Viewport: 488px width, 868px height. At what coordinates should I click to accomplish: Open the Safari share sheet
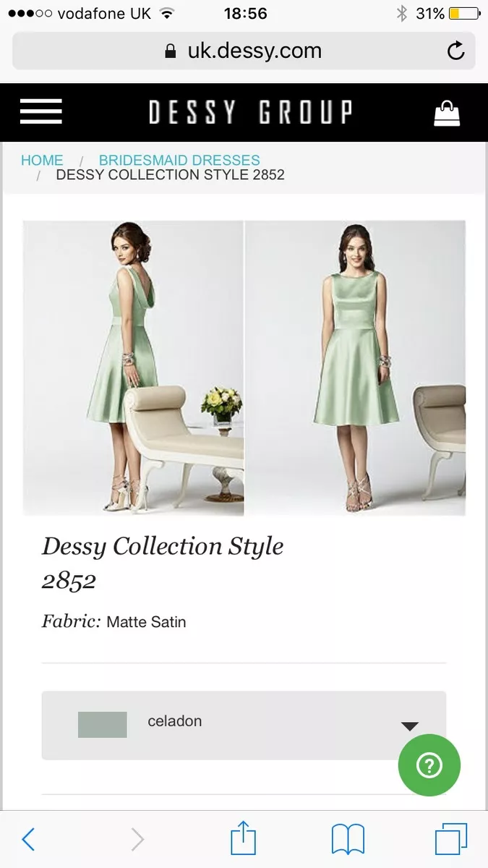pyautogui.click(x=244, y=838)
